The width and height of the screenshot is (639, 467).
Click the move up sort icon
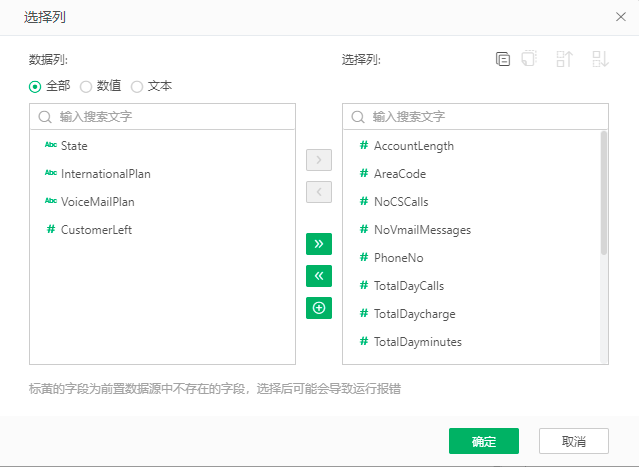[565, 59]
